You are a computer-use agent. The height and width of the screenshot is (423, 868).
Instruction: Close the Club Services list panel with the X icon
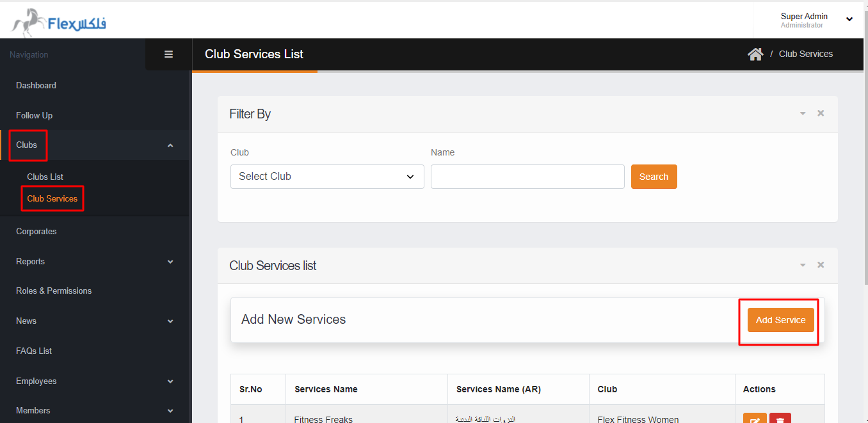(820, 264)
